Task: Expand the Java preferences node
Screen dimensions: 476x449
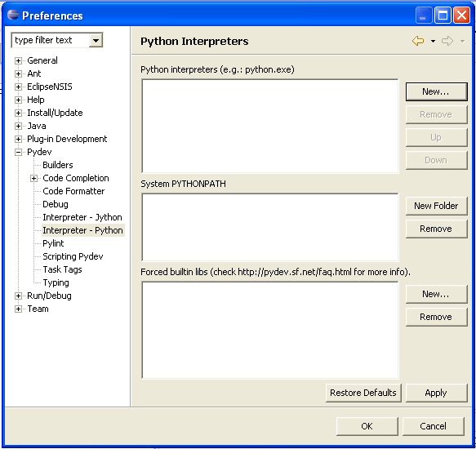Action: point(18,126)
